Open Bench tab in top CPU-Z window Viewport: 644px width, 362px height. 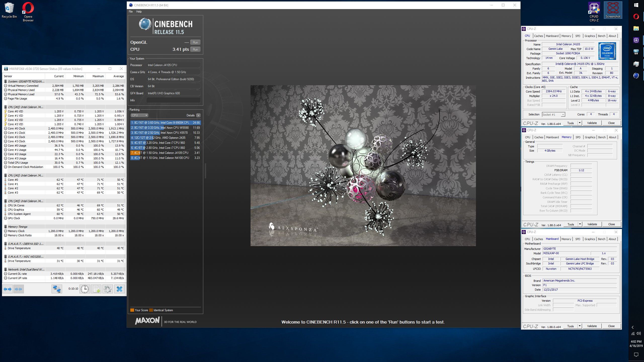pos(601,36)
